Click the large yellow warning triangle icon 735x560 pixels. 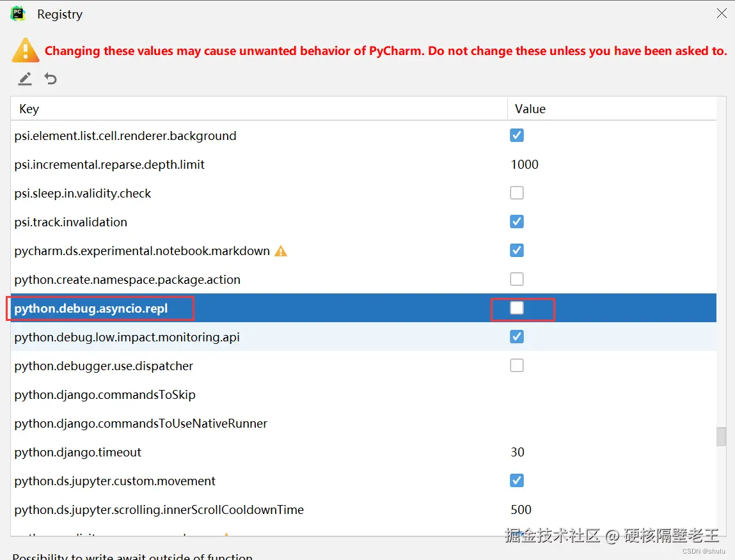point(26,50)
